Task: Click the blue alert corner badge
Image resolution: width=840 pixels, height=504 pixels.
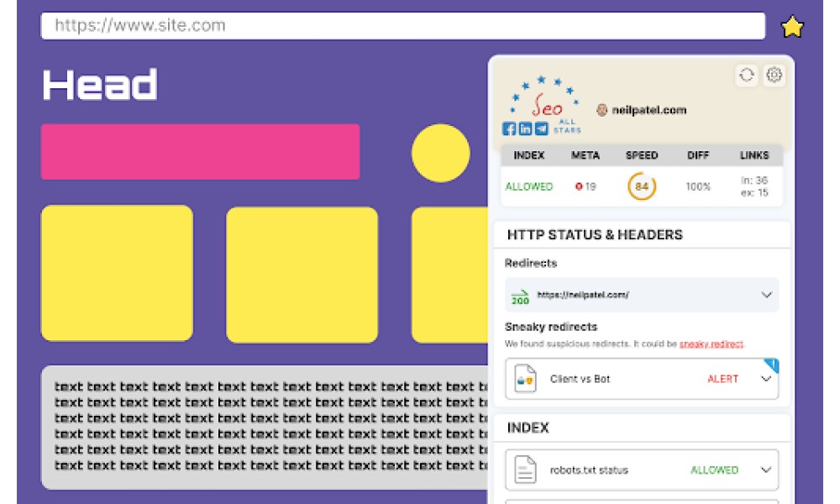Action: coord(771,365)
